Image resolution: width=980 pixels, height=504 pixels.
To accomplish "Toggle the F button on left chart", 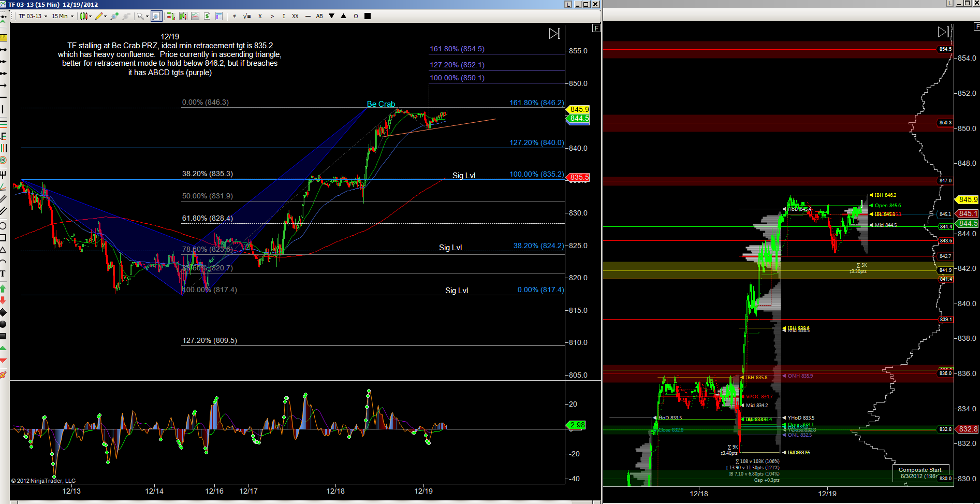I will tap(596, 28).
